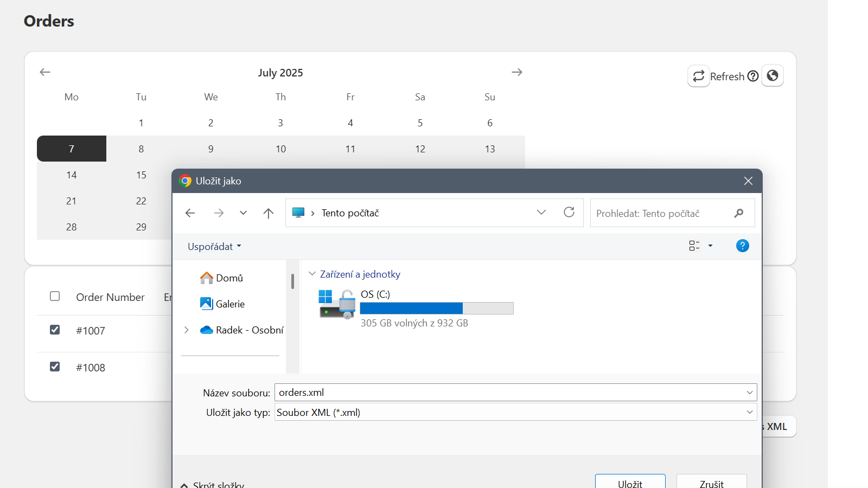Select July 7 in calendar
The width and height of the screenshot is (868, 488).
pyautogui.click(x=72, y=149)
